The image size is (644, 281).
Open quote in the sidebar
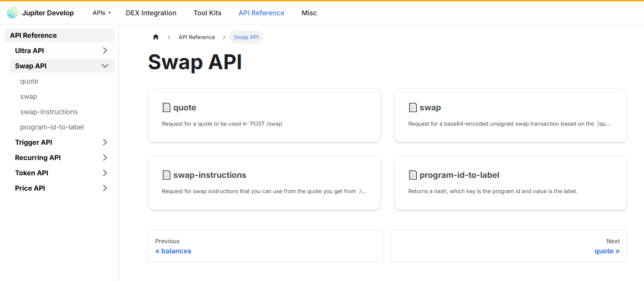[x=29, y=81]
